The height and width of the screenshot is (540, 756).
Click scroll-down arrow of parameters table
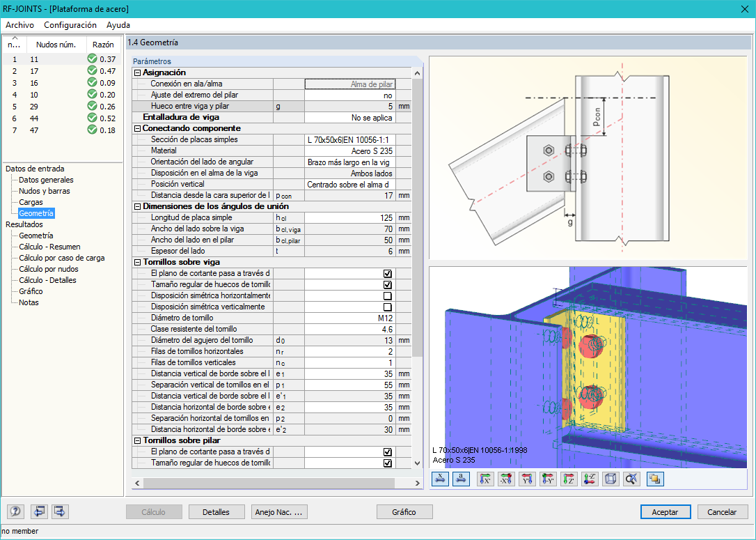point(417,463)
